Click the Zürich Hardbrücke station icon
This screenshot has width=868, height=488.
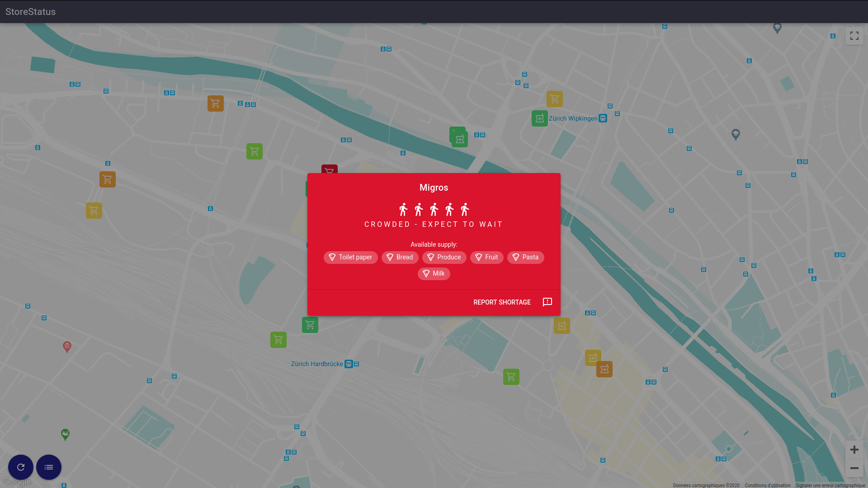[x=349, y=364]
